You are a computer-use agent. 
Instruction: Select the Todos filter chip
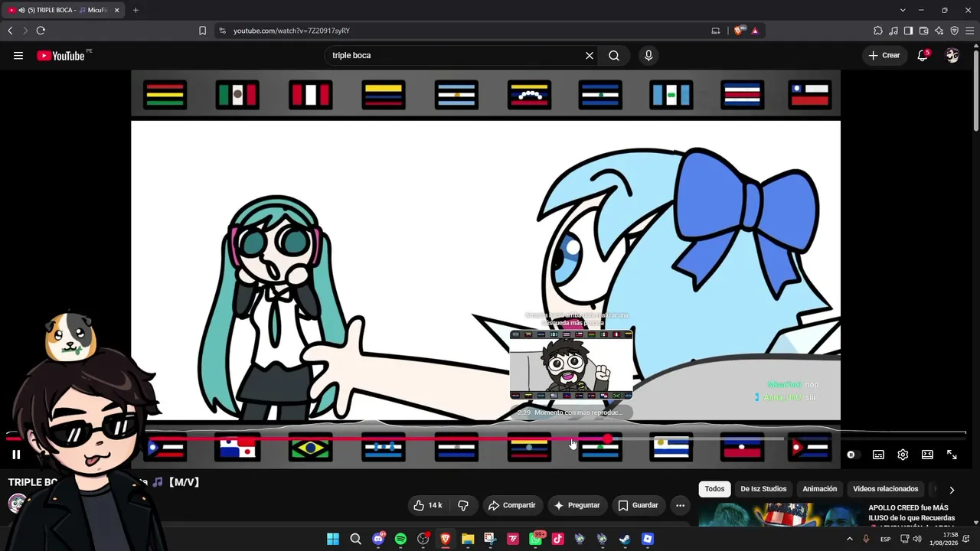714,489
